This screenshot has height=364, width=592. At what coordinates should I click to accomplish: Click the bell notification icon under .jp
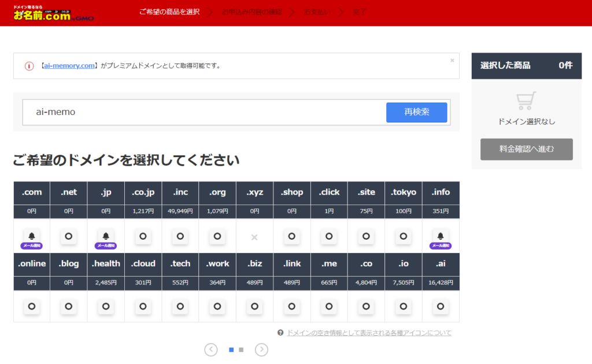pyautogui.click(x=105, y=236)
